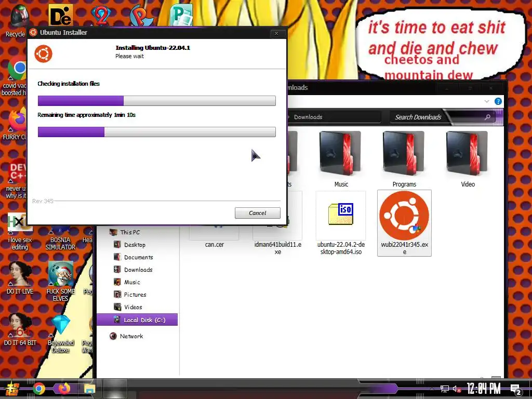532x399 pixels.
Task: Open the yellow De desktop icon
Action: [60, 15]
